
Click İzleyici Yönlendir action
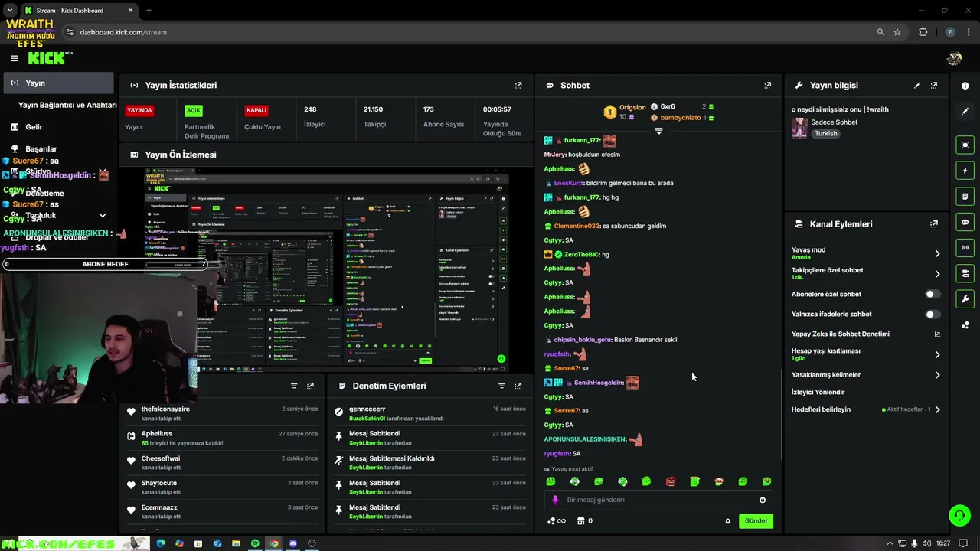tap(818, 392)
